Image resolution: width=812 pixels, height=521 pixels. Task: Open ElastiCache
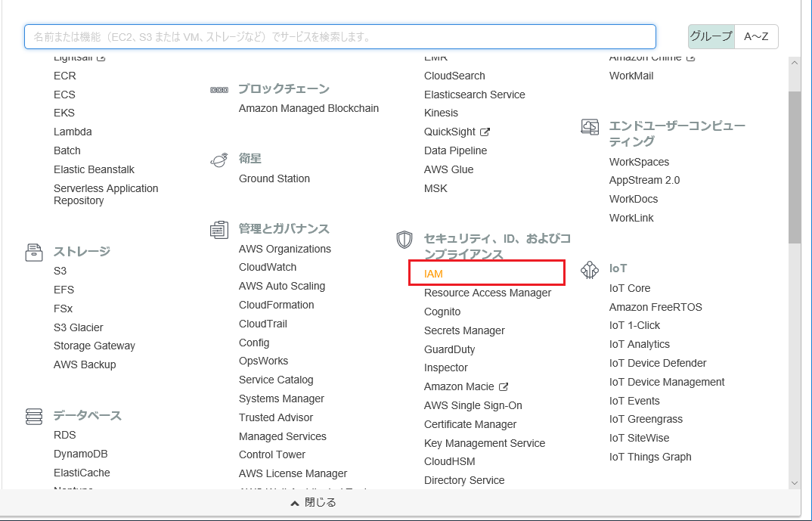coord(82,473)
